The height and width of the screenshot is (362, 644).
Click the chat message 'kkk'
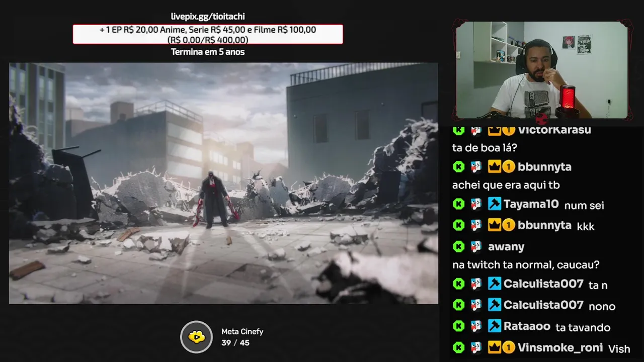[x=586, y=226]
